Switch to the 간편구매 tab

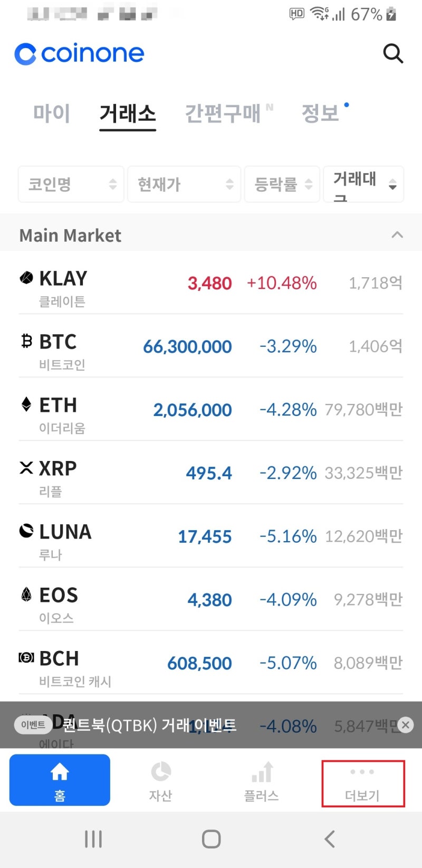point(223,114)
